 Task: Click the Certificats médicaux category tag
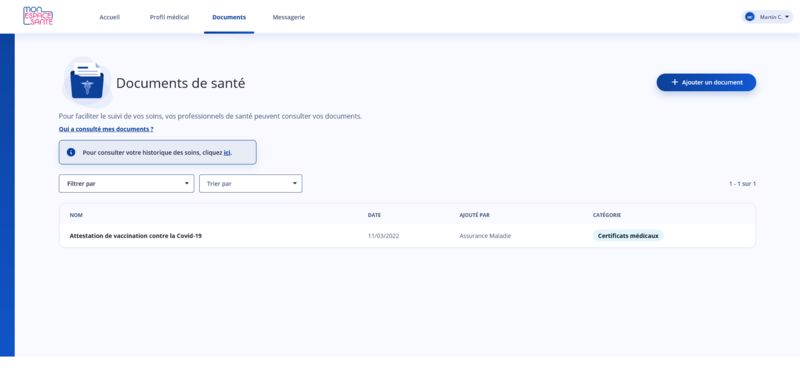628,236
